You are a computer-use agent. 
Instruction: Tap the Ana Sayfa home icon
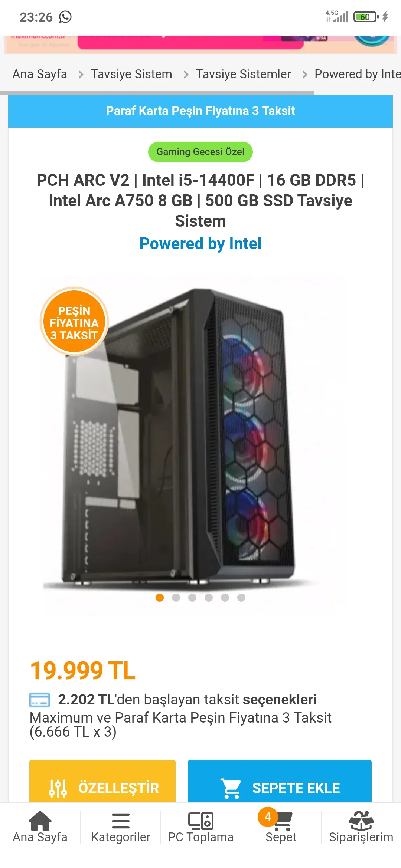tap(40, 821)
